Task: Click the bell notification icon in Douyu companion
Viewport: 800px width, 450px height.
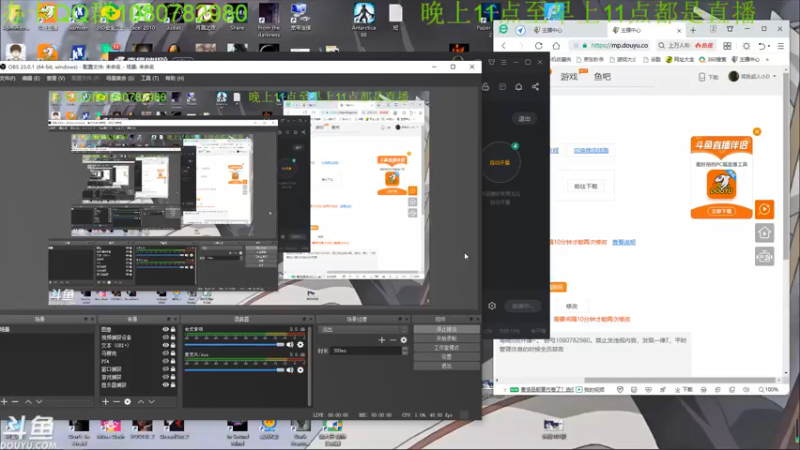Action: (x=518, y=87)
